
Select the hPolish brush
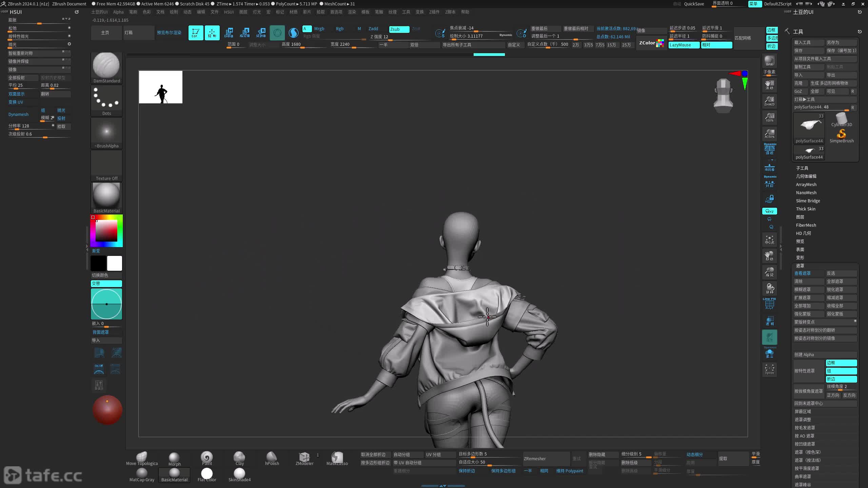point(272,459)
